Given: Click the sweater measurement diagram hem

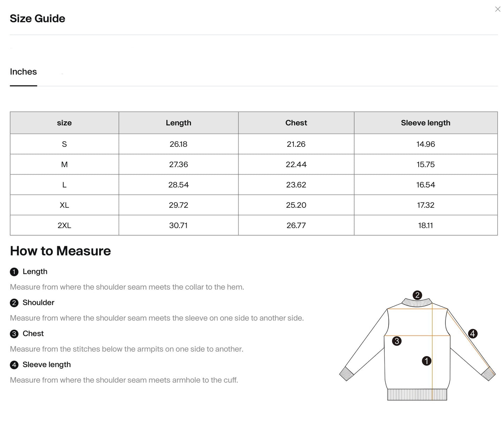Looking at the screenshot, I should [417, 395].
